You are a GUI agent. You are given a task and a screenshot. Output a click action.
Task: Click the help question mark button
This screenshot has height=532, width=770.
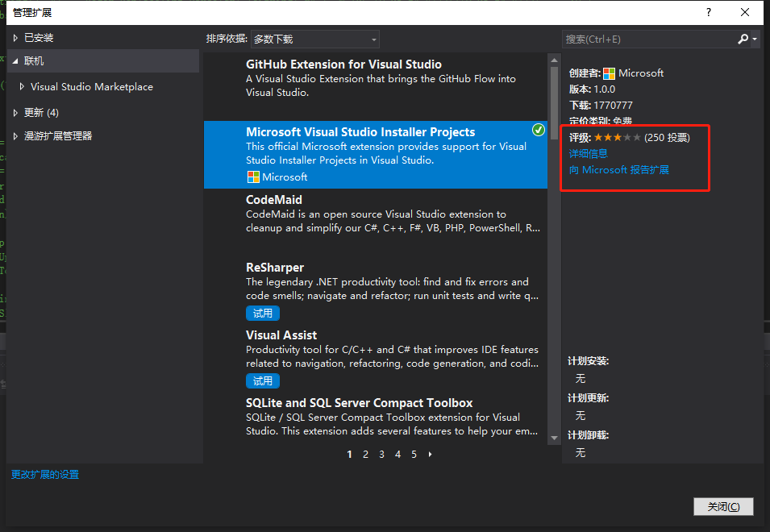pos(709,12)
